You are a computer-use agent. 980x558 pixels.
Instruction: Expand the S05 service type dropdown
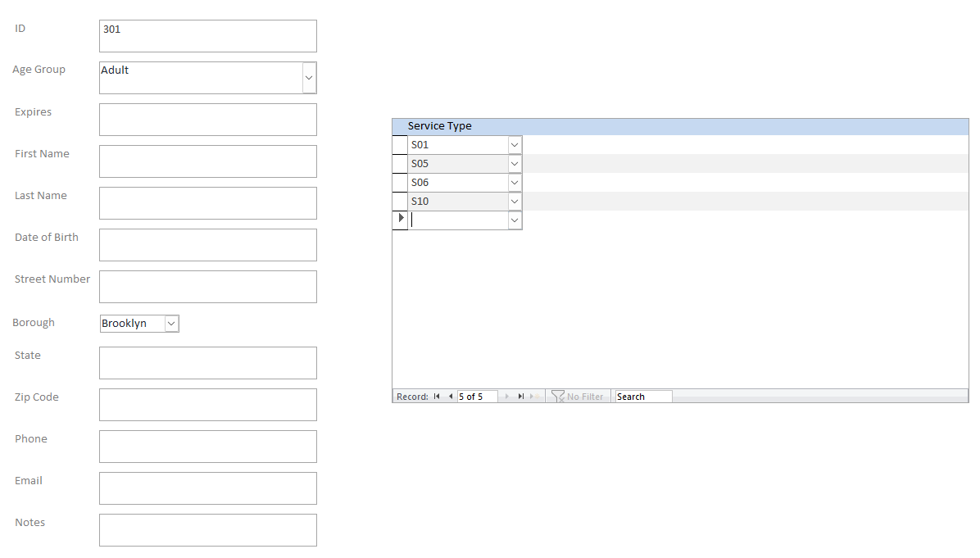pos(515,164)
